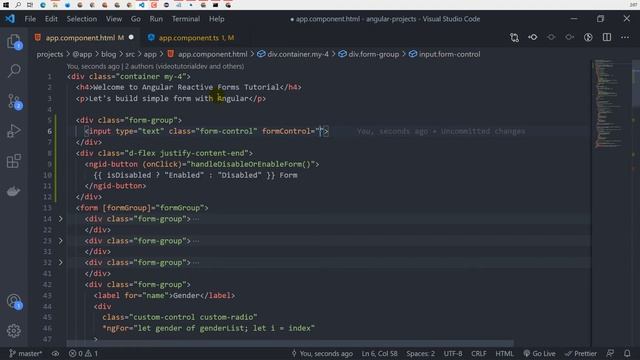
Task: Open the Search view in activity bar
Action: (13, 71)
